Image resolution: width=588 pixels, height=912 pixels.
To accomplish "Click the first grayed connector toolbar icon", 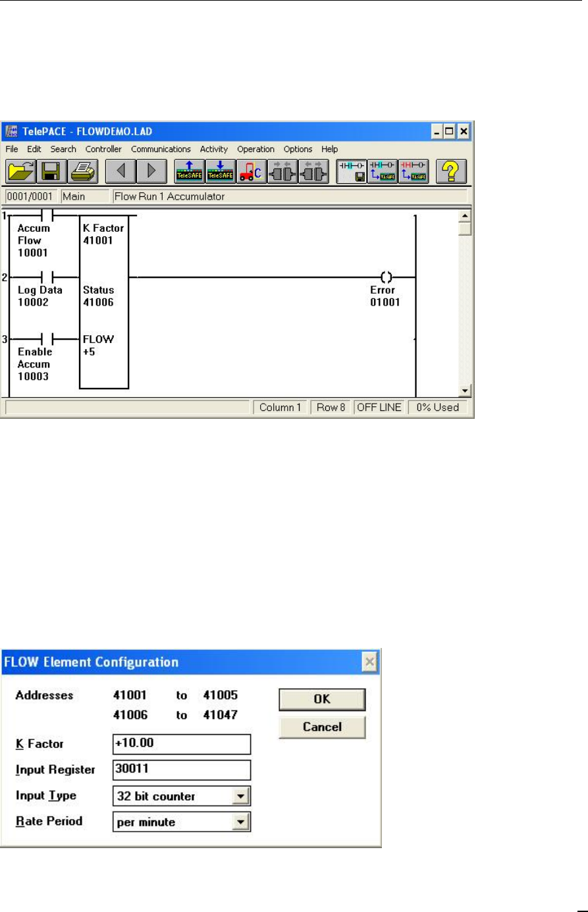I will pos(281,172).
